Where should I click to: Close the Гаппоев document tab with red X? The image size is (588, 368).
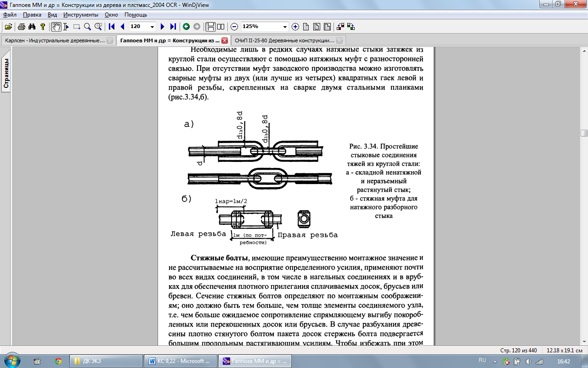[225, 40]
